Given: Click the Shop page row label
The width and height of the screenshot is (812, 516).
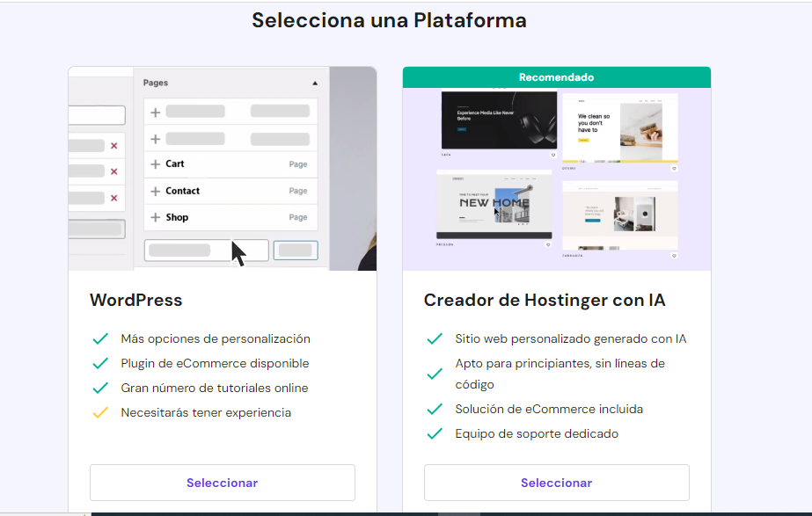Looking at the screenshot, I should click(177, 217).
